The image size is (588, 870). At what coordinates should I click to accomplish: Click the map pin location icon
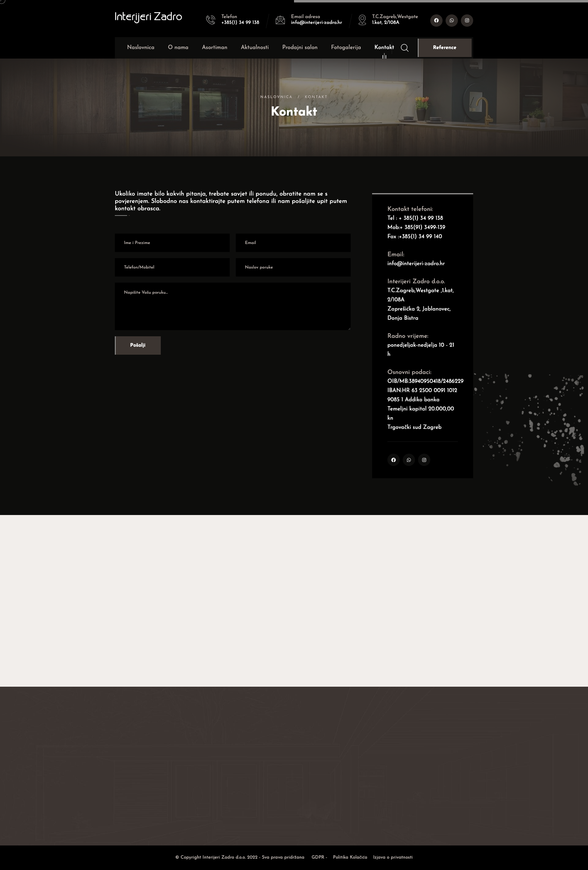(x=362, y=20)
